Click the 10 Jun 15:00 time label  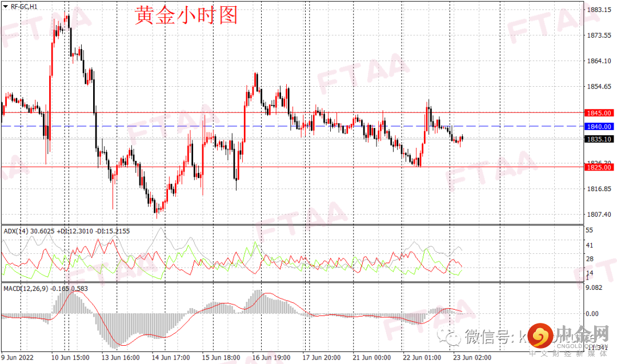pyautogui.click(x=70, y=358)
